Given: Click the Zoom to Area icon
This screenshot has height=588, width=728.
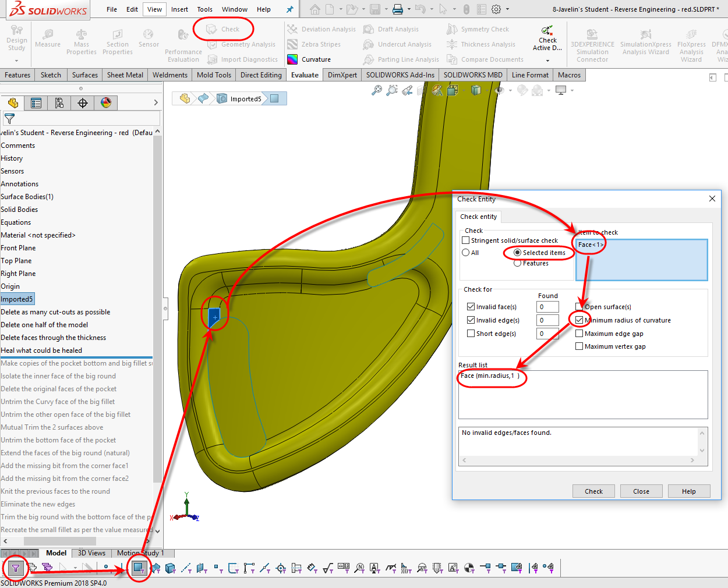Looking at the screenshot, I should [x=392, y=90].
